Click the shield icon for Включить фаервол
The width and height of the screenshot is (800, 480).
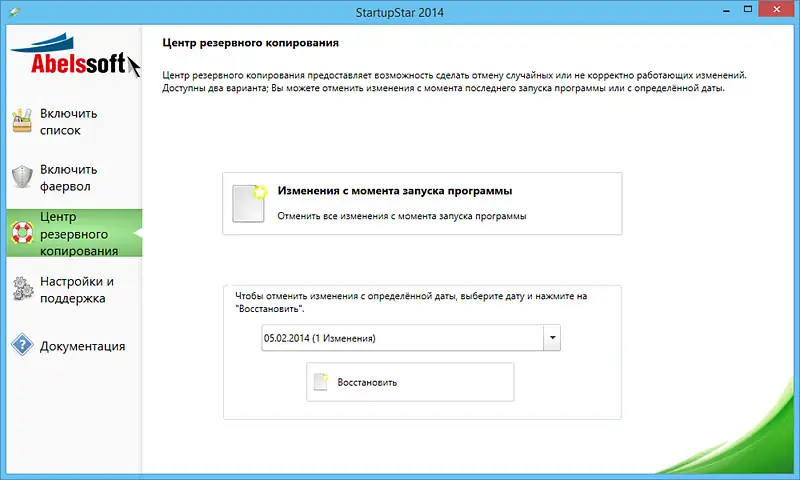tap(22, 176)
